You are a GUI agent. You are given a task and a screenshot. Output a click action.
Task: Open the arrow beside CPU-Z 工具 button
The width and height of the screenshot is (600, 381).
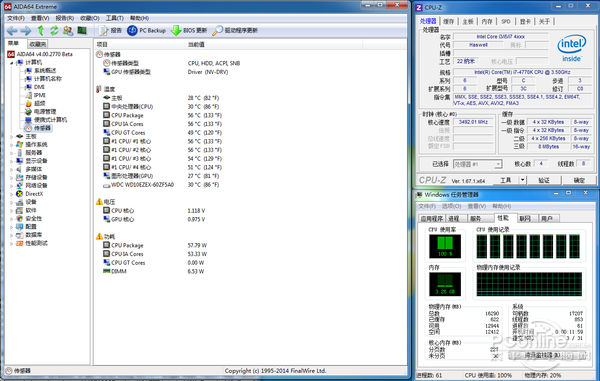pyautogui.click(x=522, y=180)
